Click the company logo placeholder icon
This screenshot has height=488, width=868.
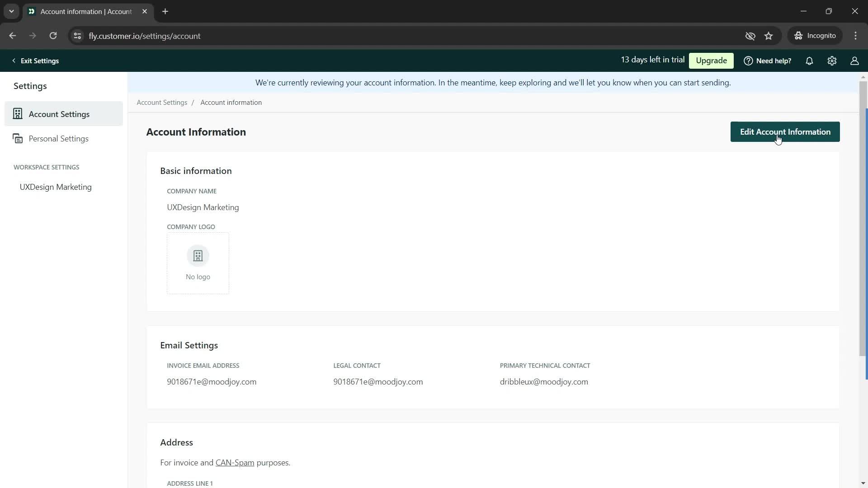click(198, 256)
